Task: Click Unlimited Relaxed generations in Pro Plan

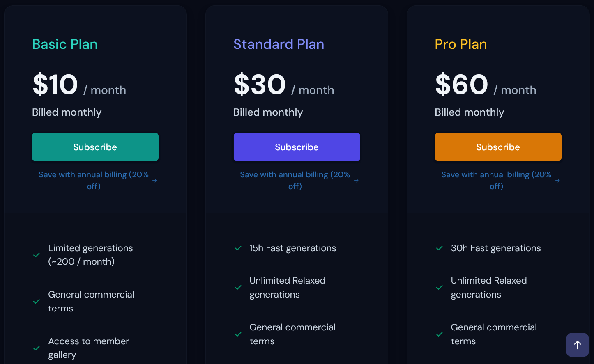Action: tap(488, 287)
